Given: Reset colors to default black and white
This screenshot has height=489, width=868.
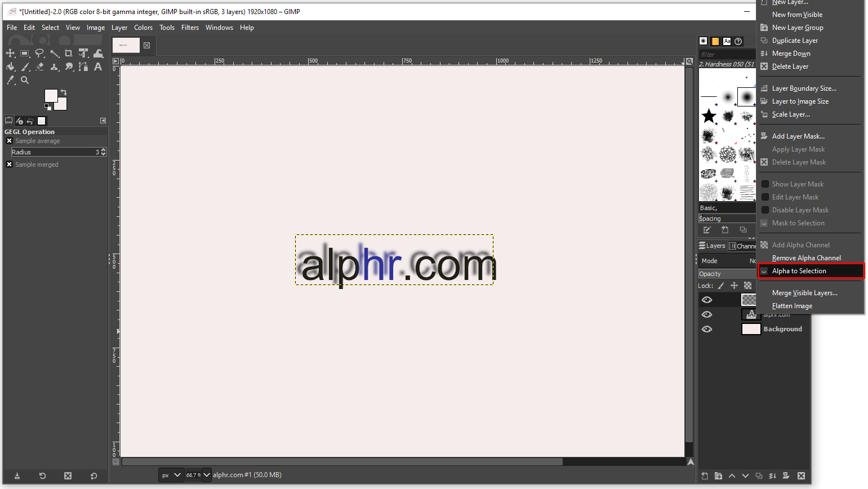Looking at the screenshot, I should click(x=48, y=107).
